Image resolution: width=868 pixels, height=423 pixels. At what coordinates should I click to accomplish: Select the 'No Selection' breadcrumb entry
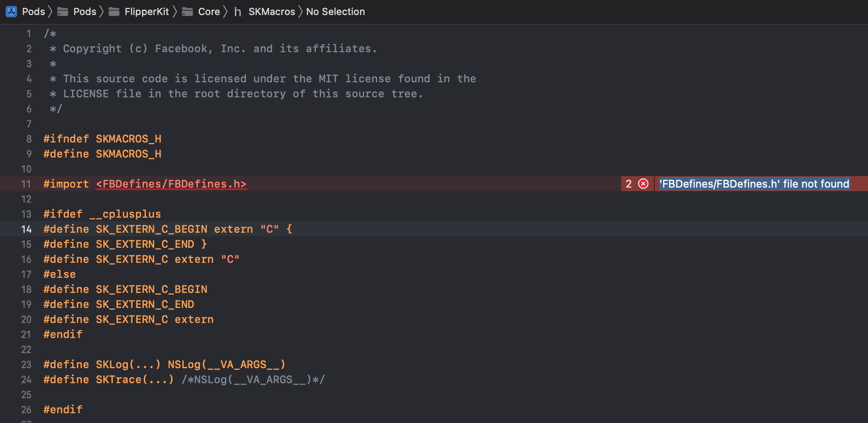(335, 12)
